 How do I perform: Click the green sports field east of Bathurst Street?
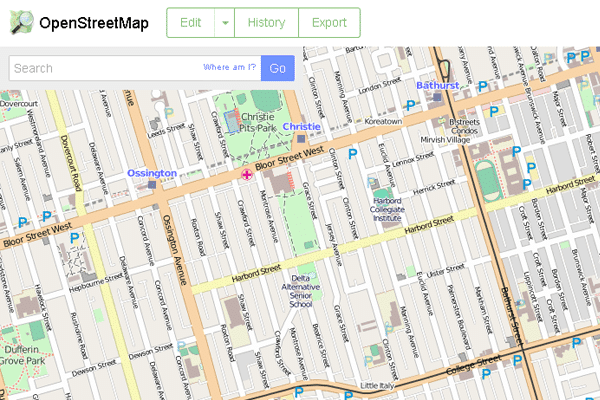point(488,181)
